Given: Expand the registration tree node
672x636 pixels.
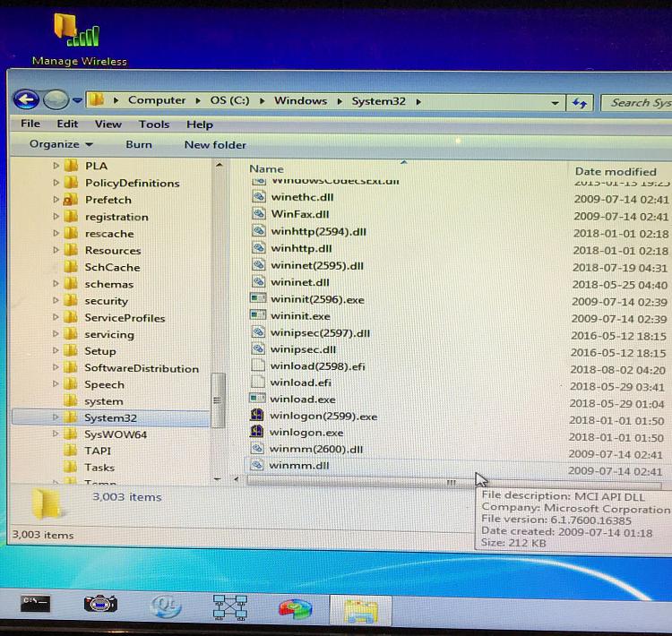Looking at the screenshot, I should pyautogui.click(x=56, y=216).
